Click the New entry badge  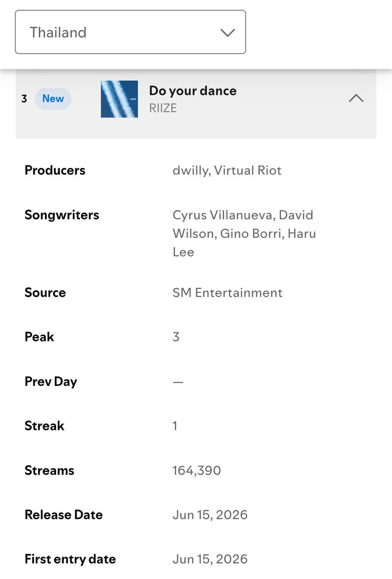(53, 99)
